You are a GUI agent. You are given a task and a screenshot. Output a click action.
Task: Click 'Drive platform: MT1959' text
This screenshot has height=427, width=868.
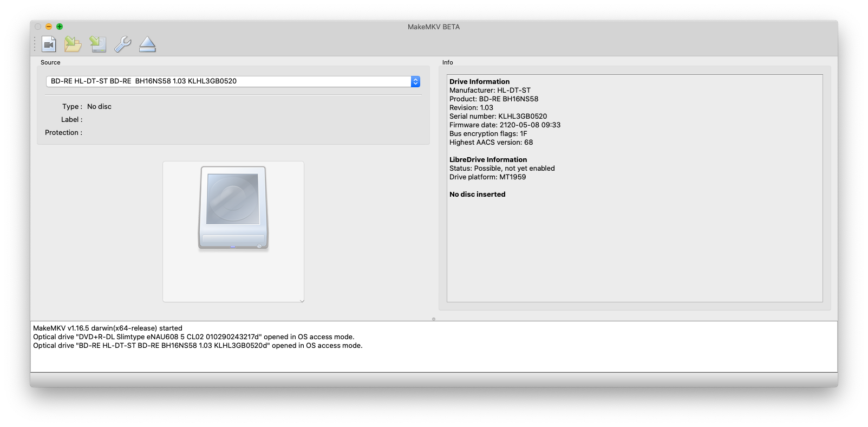click(x=487, y=177)
